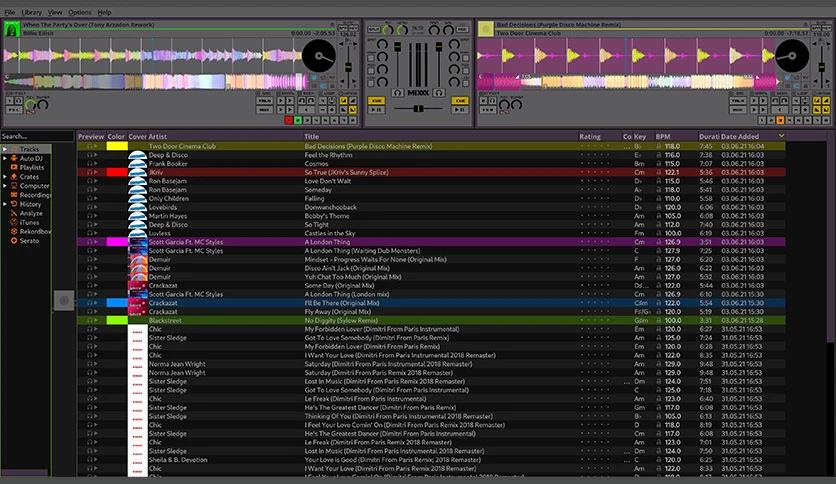
Task: Sort tracks by the BPM column
Action: [663, 136]
